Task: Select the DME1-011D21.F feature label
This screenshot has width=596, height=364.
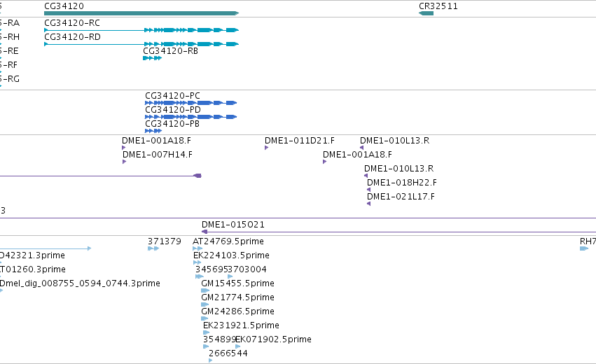Action: tap(300, 141)
